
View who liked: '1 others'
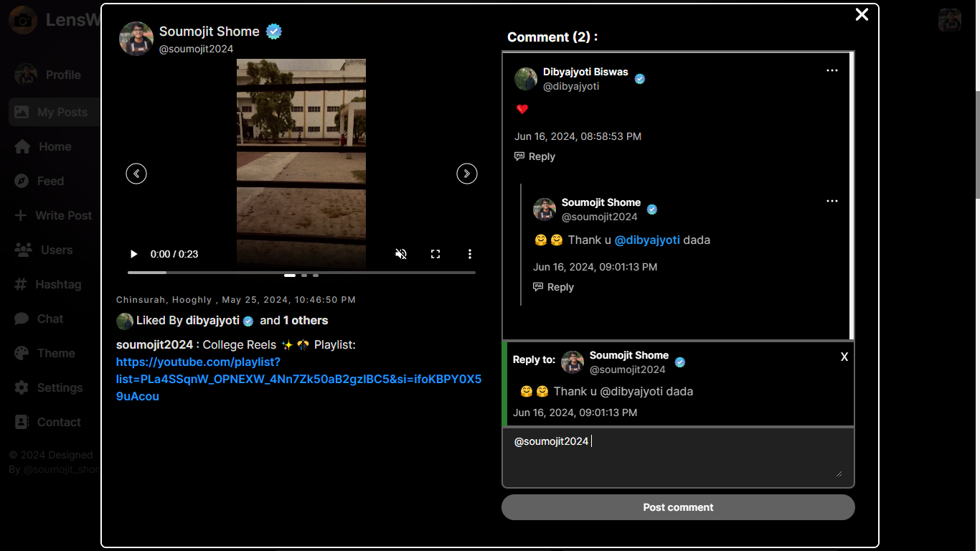(x=306, y=321)
